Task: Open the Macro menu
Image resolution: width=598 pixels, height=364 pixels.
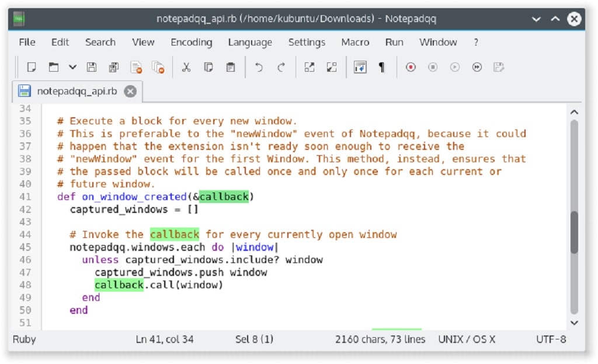Action: (x=355, y=42)
